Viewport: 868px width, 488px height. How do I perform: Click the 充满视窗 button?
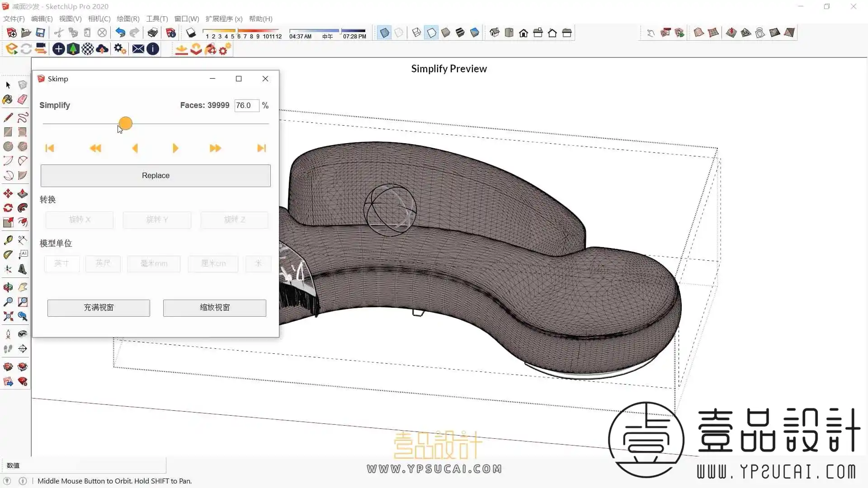(99, 308)
